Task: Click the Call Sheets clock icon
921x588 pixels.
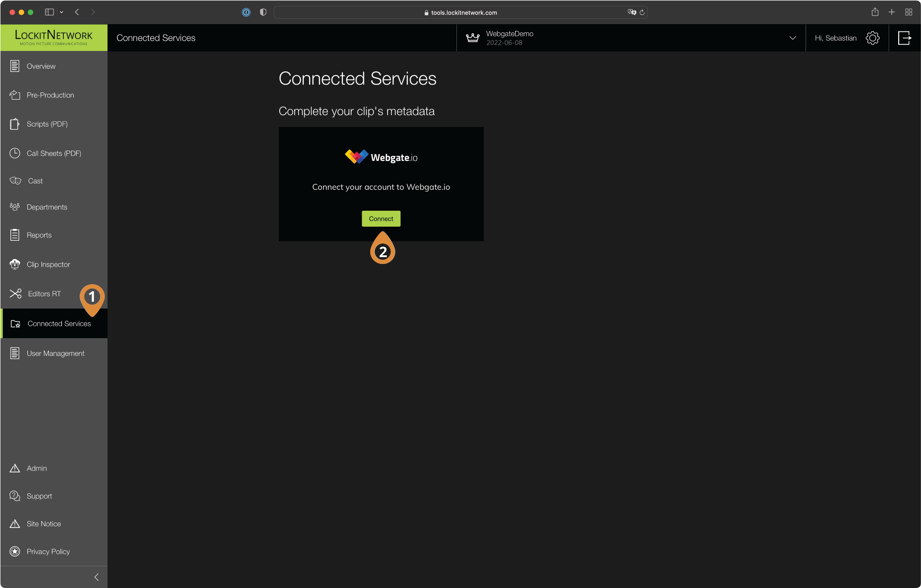Action: click(x=15, y=153)
